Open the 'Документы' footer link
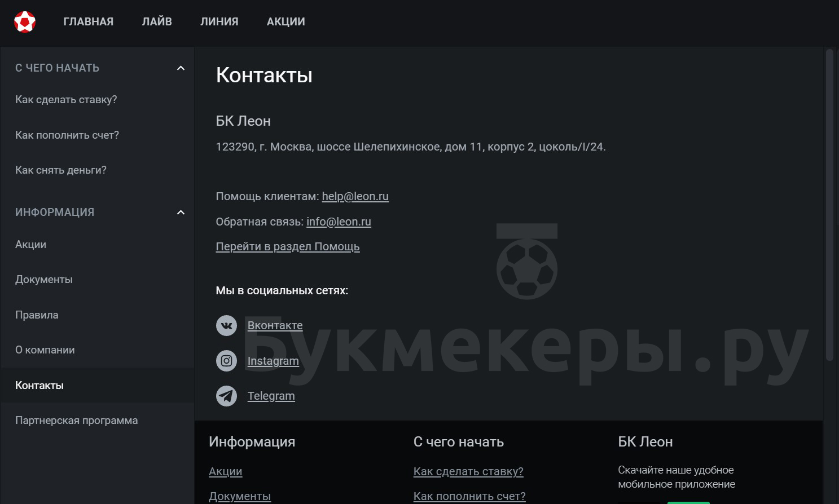 pyautogui.click(x=240, y=496)
